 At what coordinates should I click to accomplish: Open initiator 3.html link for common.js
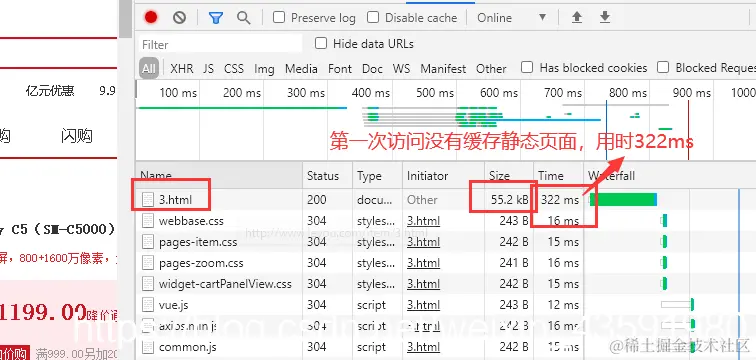click(423, 347)
